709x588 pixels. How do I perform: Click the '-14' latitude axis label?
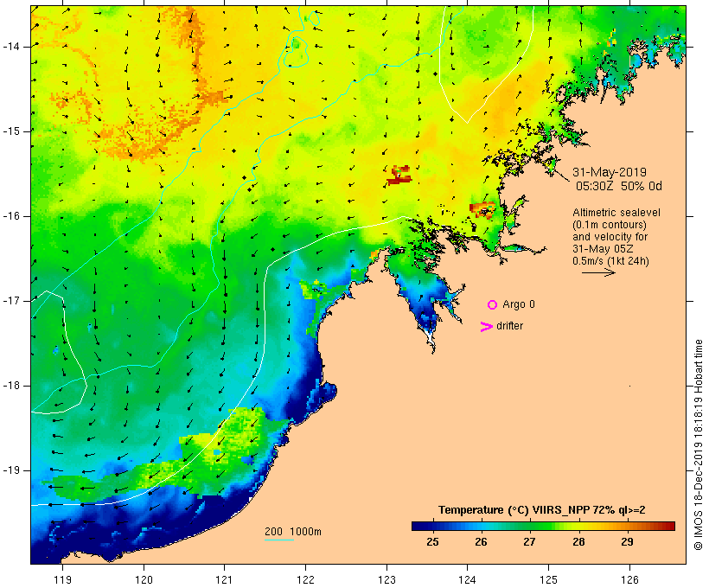coord(11,47)
